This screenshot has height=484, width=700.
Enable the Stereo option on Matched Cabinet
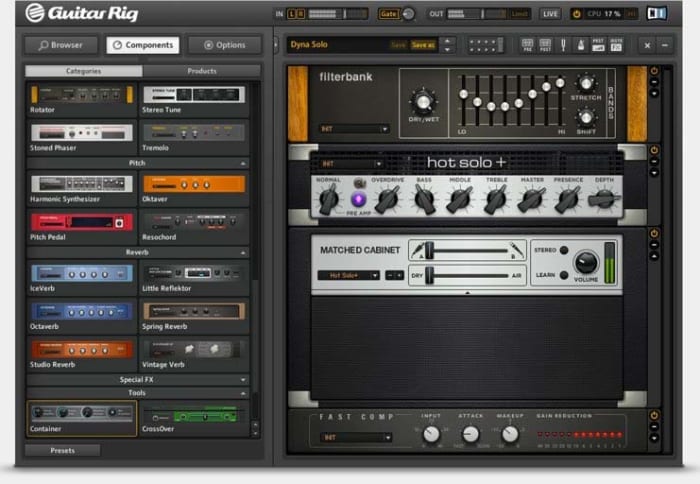564,250
